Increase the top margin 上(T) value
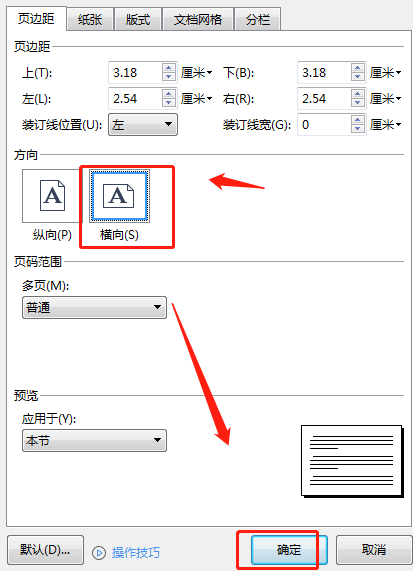The image size is (413, 571). point(168,68)
